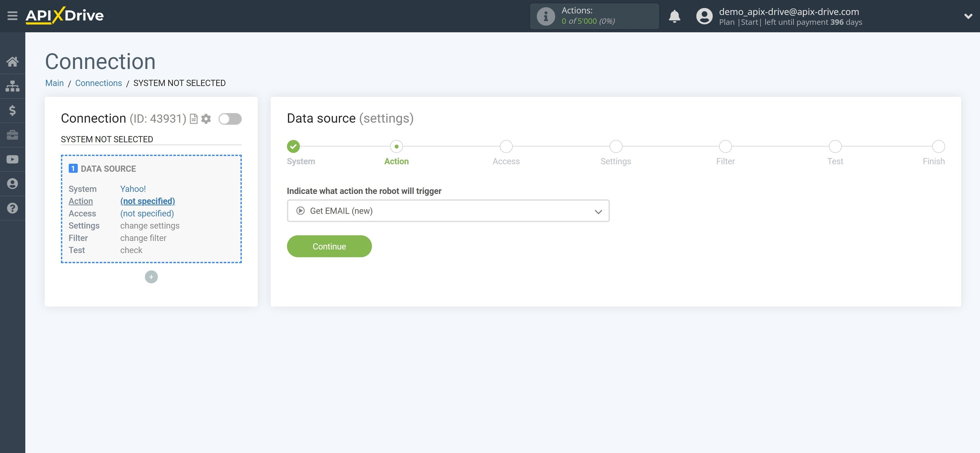Viewport: 980px width, 453px height.
Task: Click the Action label in data source
Action: [x=81, y=201]
